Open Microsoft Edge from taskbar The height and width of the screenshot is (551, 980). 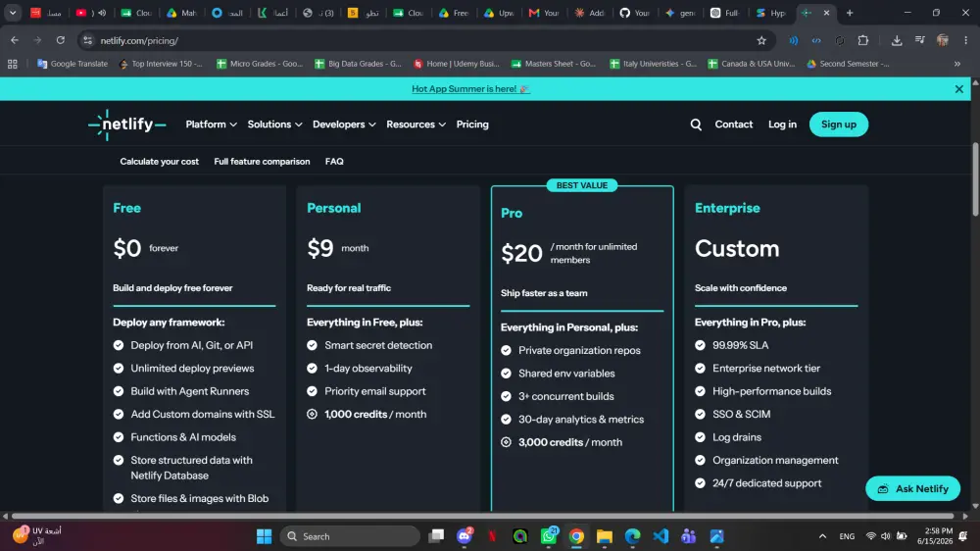(x=632, y=536)
